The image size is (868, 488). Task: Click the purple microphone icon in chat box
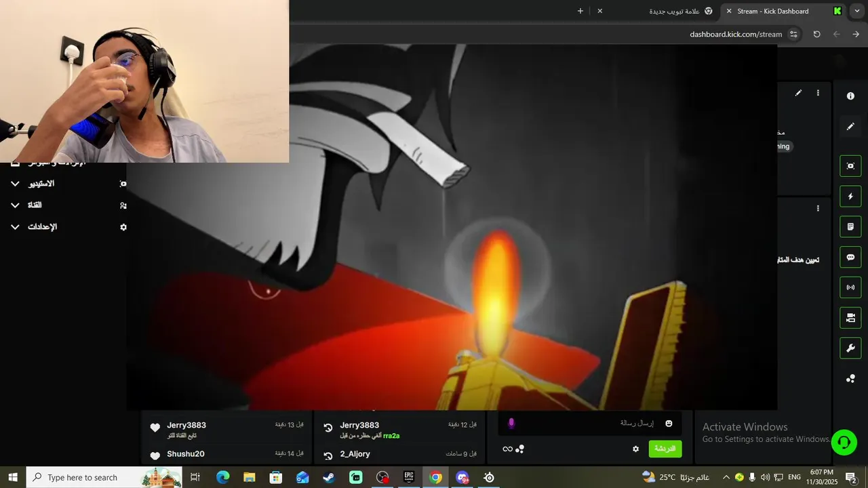pyautogui.click(x=511, y=424)
